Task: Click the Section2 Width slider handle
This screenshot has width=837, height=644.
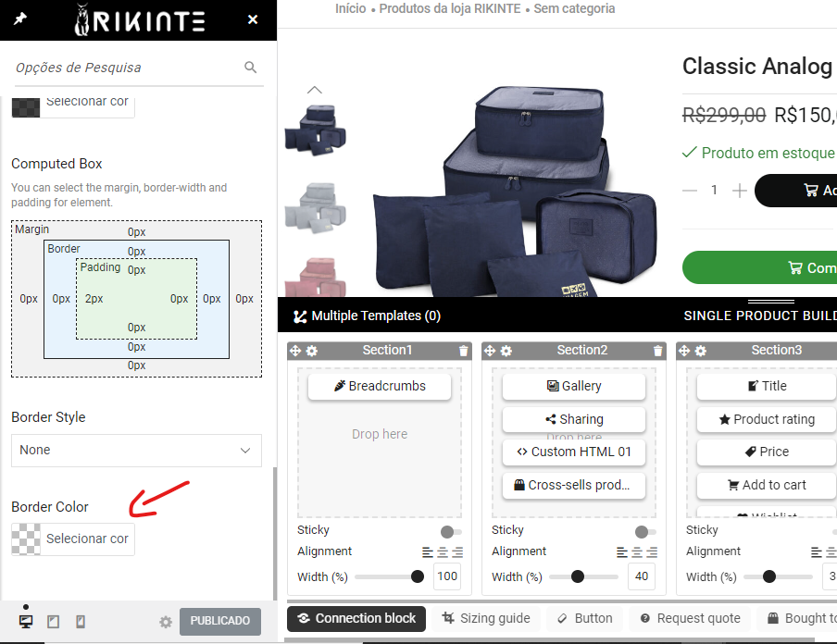Action: (x=578, y=576)
